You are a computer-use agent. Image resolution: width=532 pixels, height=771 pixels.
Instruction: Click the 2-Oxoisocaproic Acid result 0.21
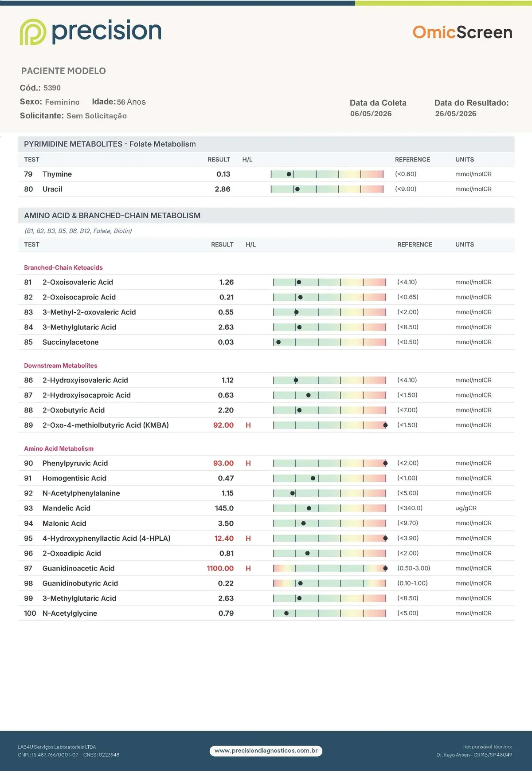[227, 297]
